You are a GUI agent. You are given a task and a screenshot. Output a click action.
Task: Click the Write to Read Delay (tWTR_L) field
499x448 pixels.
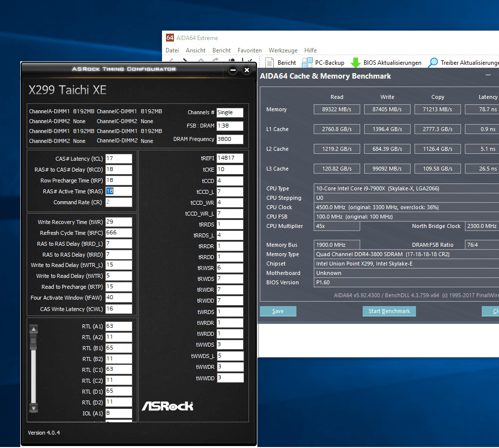pos(119,265)
